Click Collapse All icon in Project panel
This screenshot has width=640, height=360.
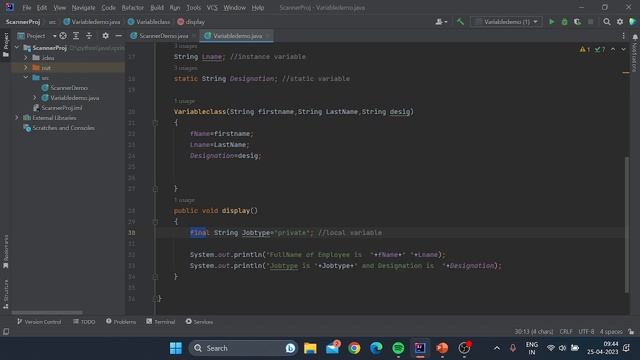89,36
